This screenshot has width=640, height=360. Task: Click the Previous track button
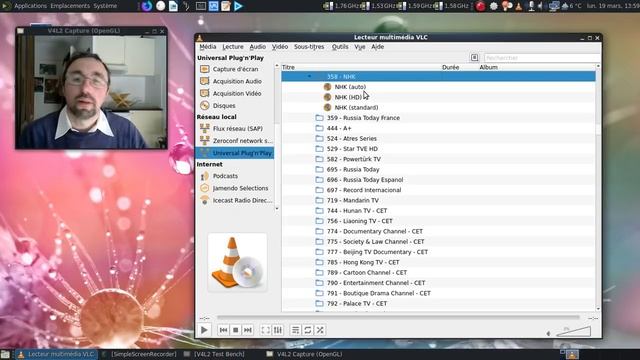(x=223, y=330)
